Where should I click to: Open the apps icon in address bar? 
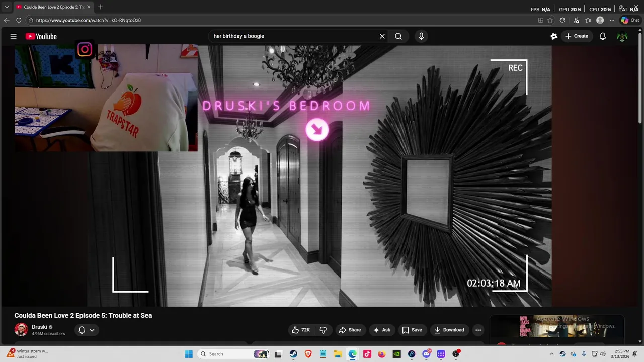click(540, 20)
